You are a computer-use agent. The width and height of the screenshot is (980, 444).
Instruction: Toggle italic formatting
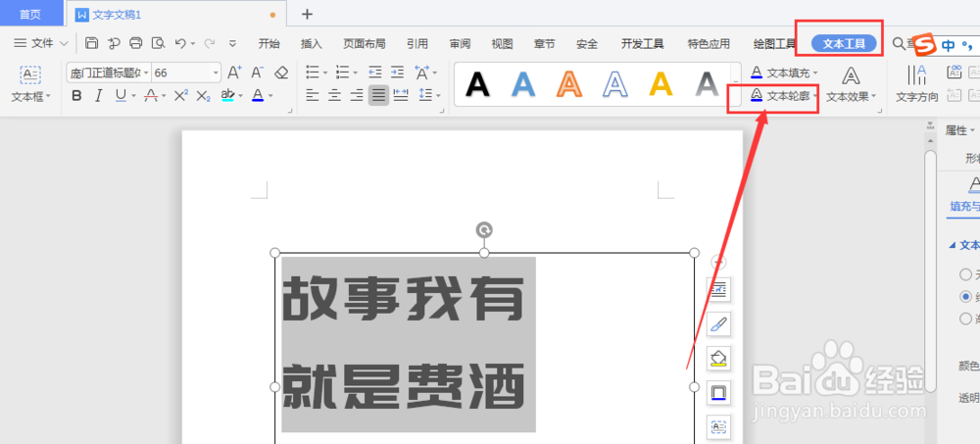click(98, 96)
